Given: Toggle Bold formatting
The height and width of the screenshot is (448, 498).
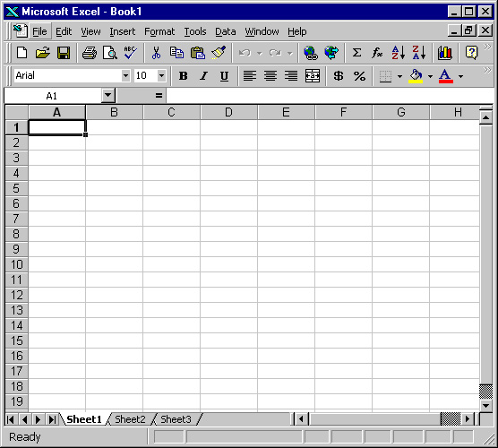Looking at the screenshot, I should (184, 76).
